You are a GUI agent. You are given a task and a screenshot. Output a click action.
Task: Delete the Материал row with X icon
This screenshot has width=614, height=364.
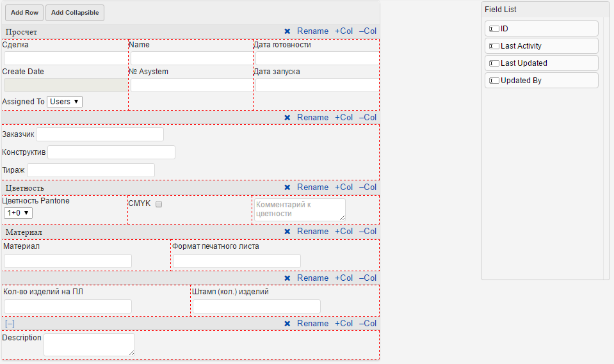(287, 232)
